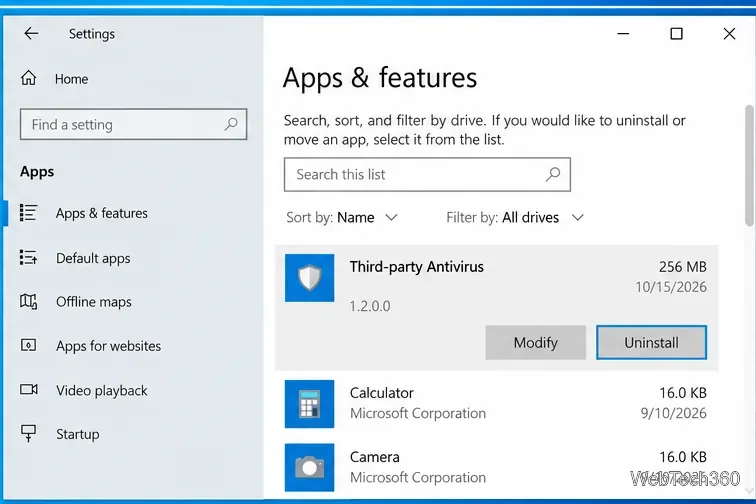Minimize the Settings window

(x=623, y=34)
